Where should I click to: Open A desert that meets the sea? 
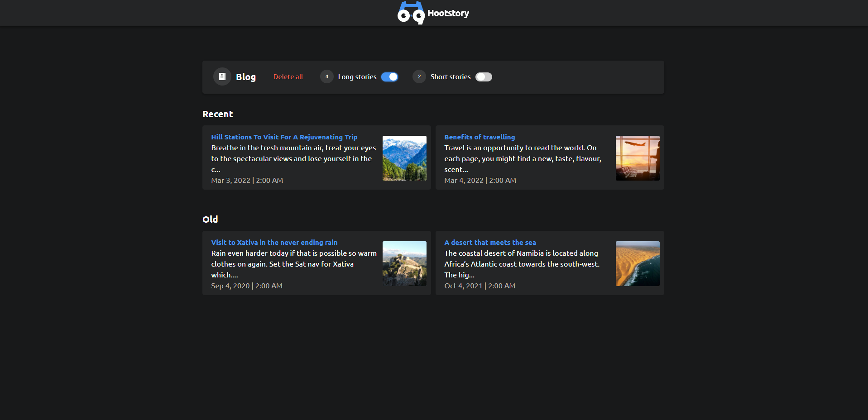coord(489,243)
